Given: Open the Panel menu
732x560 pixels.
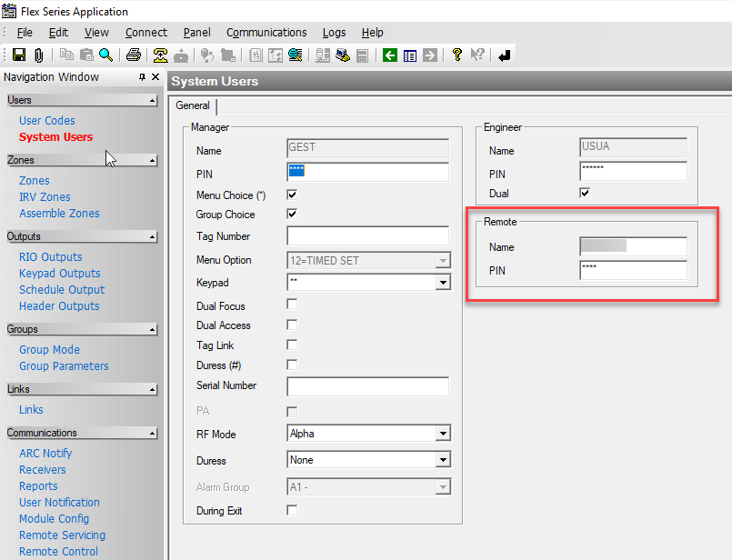Looking at the screenshot, I should [x=196, y=33].
